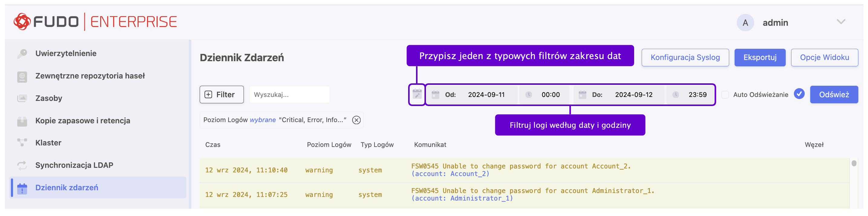Enable the Auto Odświeżanie checkbox
Screen dimensions: 868x216
pos(725,95)
